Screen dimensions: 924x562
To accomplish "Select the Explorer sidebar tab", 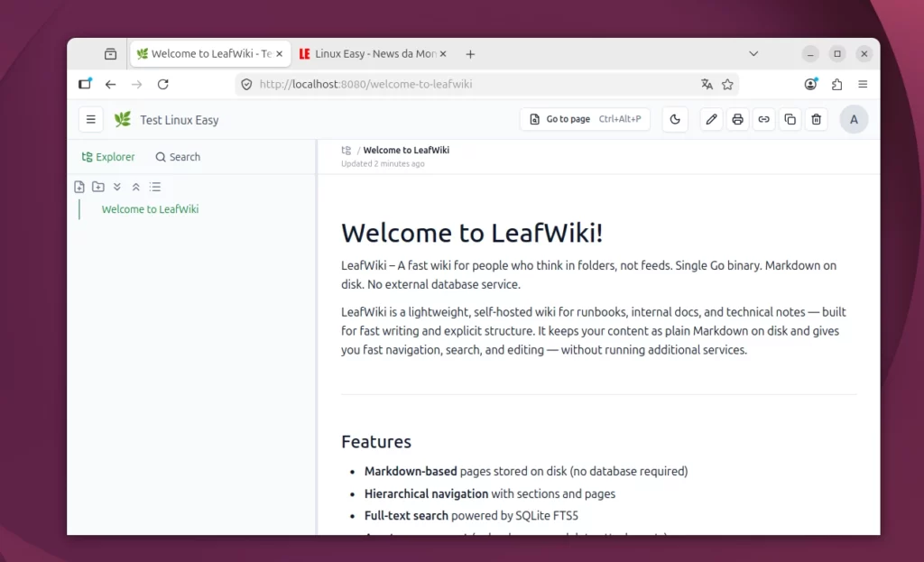I will [x=108, y=157].
